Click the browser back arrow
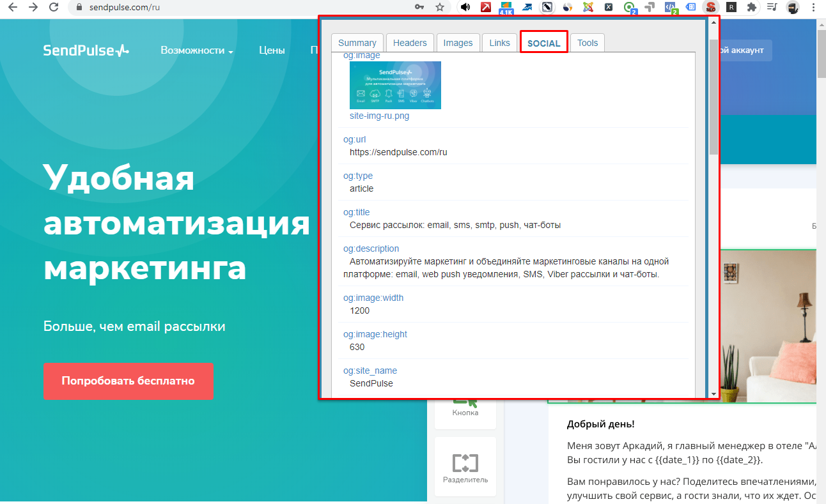The image size is (826, 504). [x=12, y=7]
